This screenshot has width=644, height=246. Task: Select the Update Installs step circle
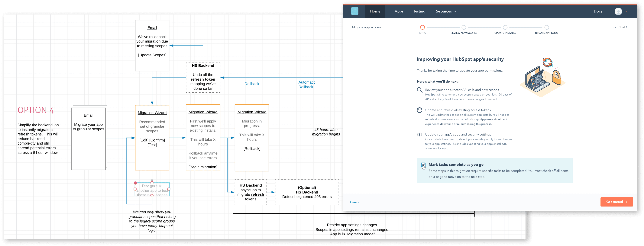505,27
